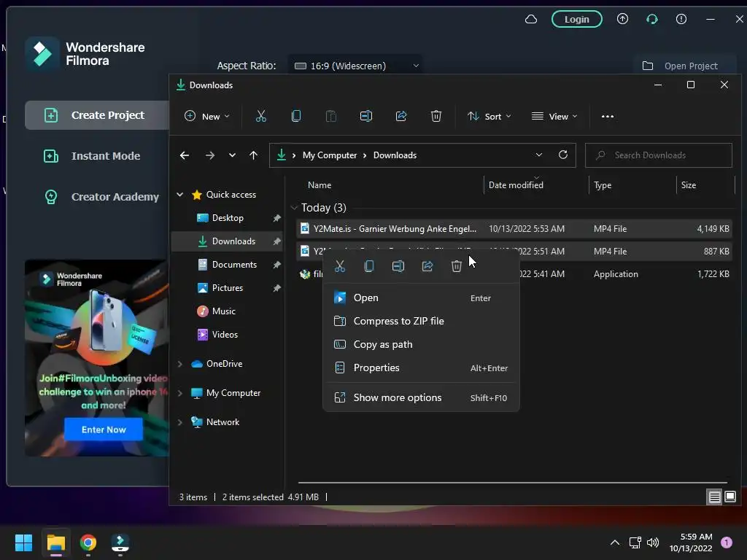Click the Filmora upload arrow icon
Viewport: 747px width, 560px height.
[622, 19]
